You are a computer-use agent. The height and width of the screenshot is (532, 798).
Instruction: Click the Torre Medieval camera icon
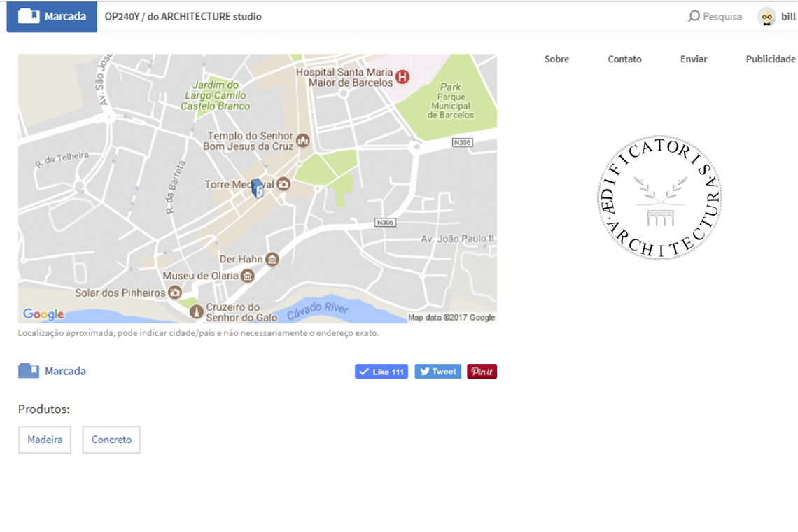coord(283,184)
